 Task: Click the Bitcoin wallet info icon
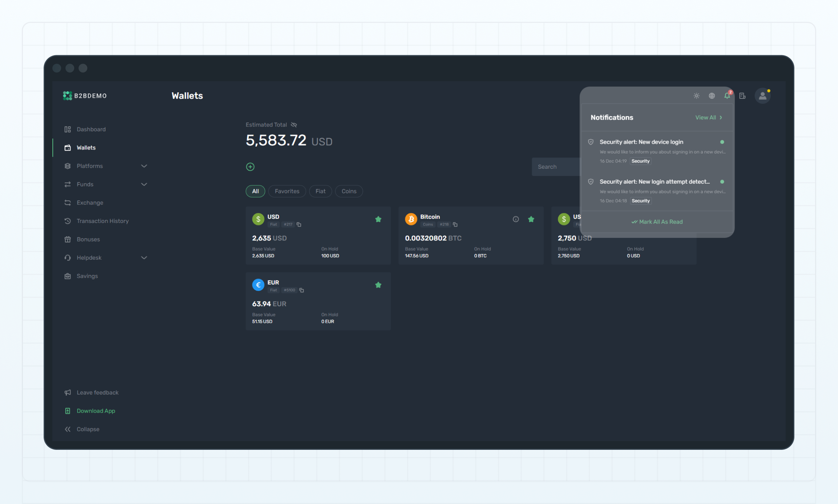pyautogui.click(x=516, y=219)
